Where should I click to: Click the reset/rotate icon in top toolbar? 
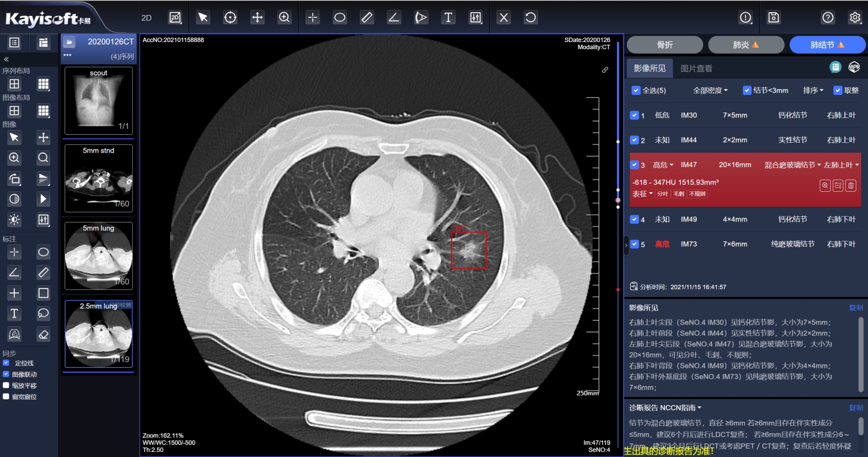530,18
